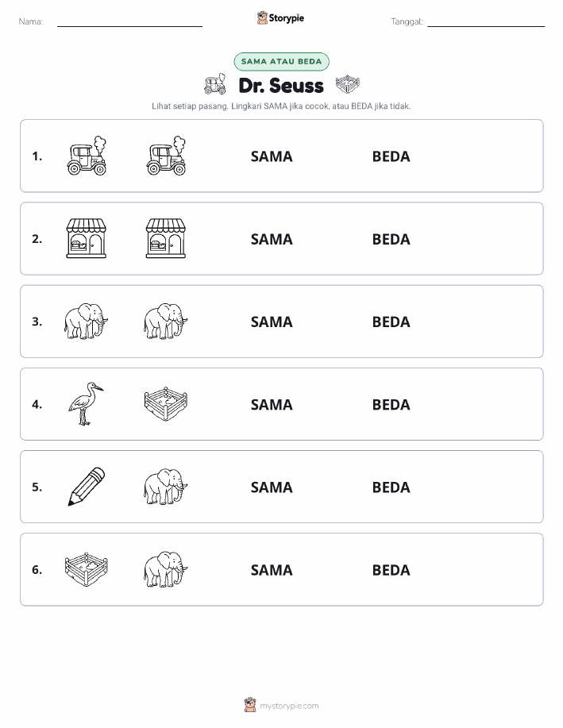Choose BEDA for question 5
563x728 pixels.
(391, 487)
